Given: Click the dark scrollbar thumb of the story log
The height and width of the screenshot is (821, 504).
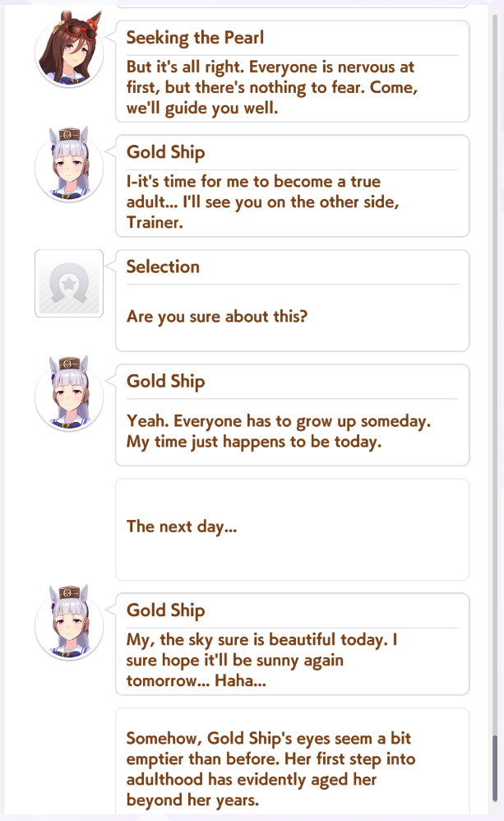Looking at the screenshot, I should 494,765.
